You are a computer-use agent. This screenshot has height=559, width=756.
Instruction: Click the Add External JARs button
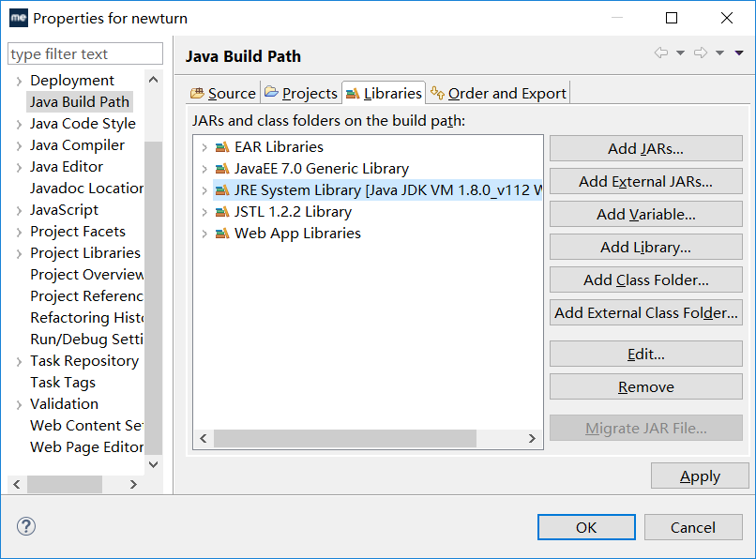coord(645,181)
